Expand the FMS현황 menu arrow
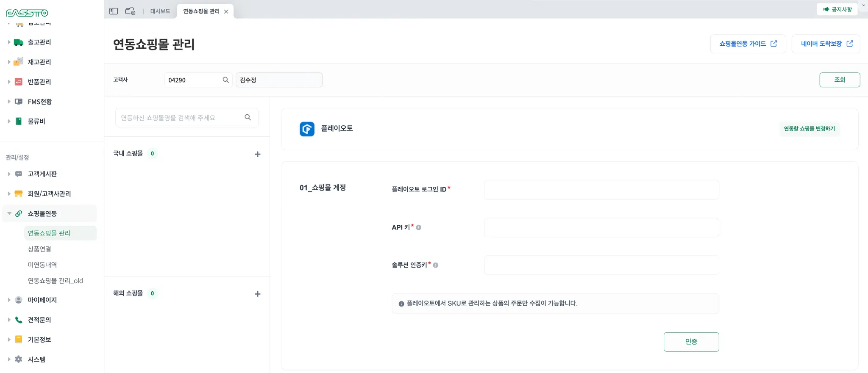 pos(9,102)
